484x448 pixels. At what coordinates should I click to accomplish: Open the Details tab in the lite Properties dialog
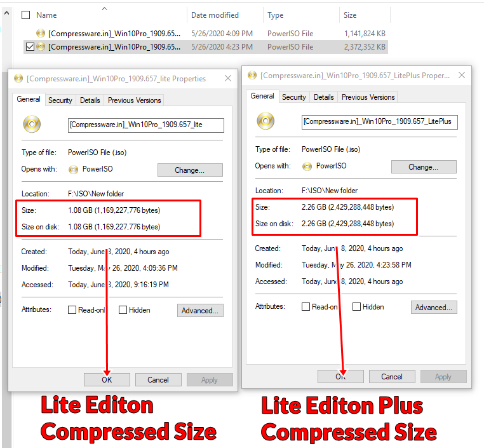point(90,100)
